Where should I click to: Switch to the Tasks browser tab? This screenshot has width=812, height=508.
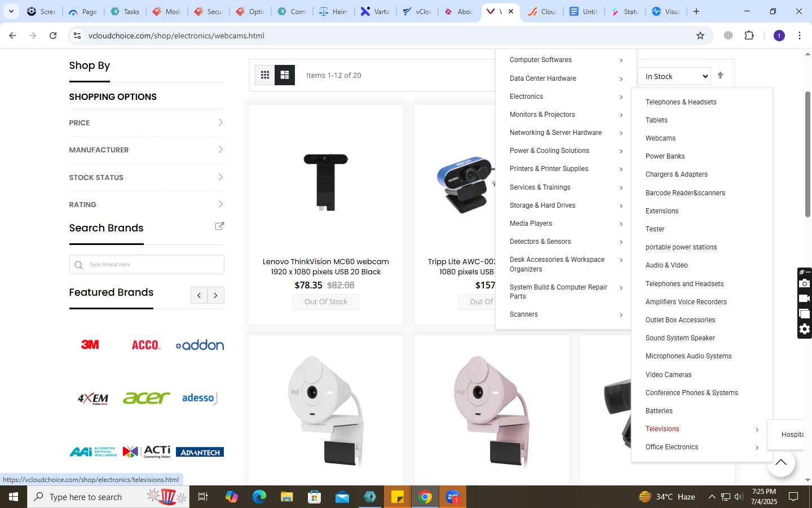point(125,11)
